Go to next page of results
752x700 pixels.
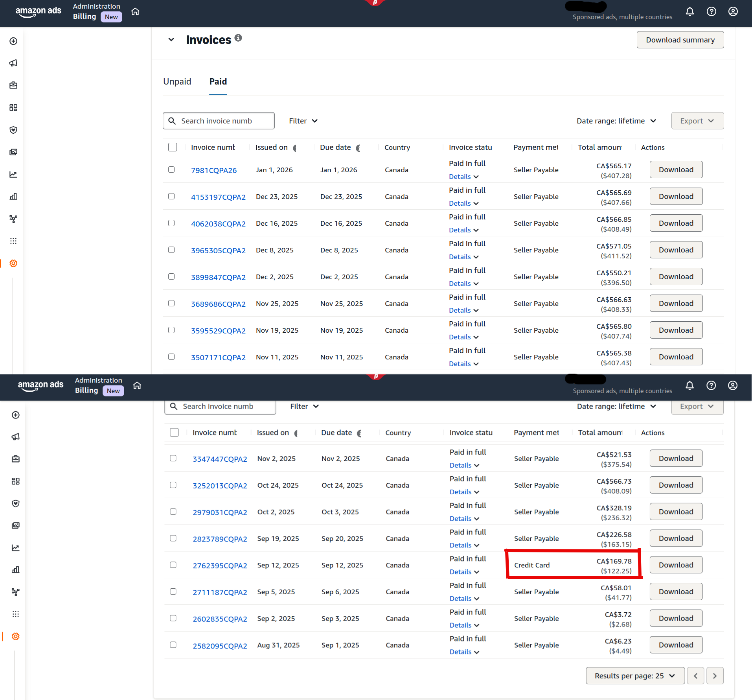click(x=715, y=676)
